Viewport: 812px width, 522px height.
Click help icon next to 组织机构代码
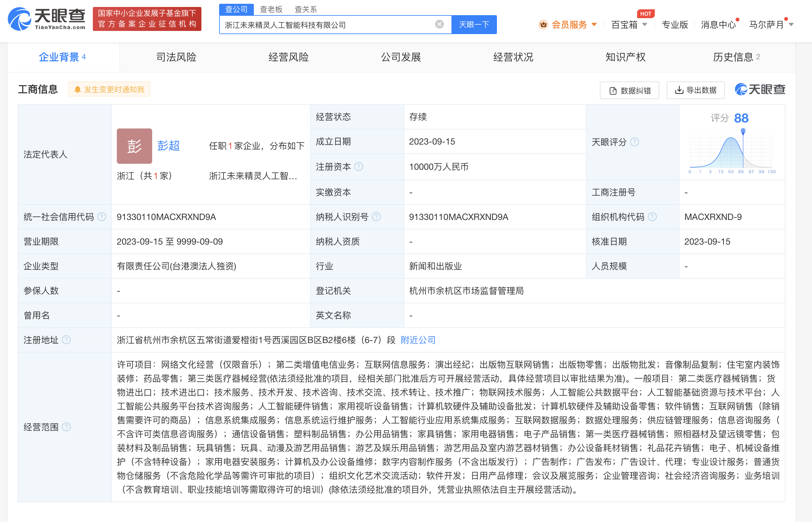(x=652, y=217)
